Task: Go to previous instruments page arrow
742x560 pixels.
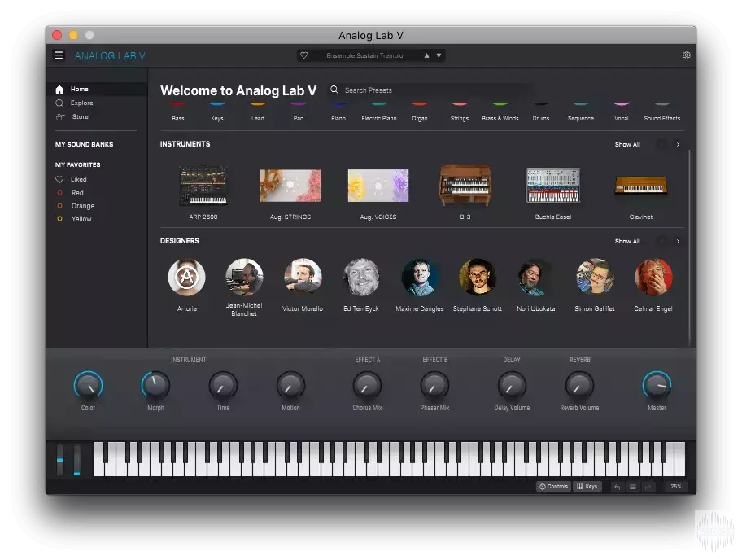Action: click(x=662, y=144)
